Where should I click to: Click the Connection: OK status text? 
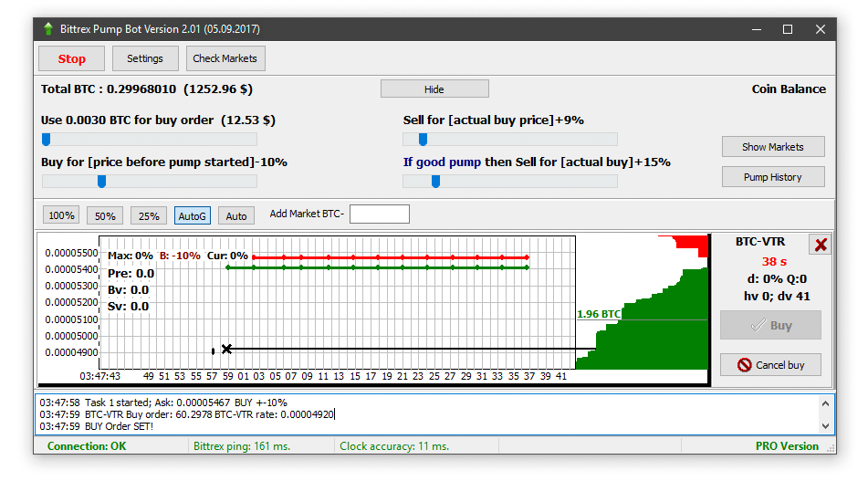click(x=87, y=446)
